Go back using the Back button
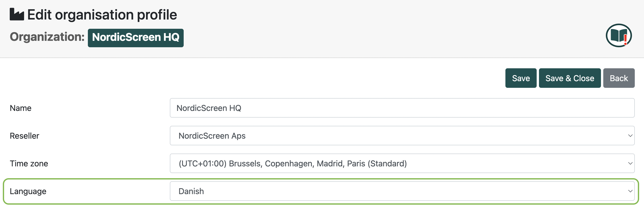This screenshot has height=209, width=644. [x=619, y=78]
